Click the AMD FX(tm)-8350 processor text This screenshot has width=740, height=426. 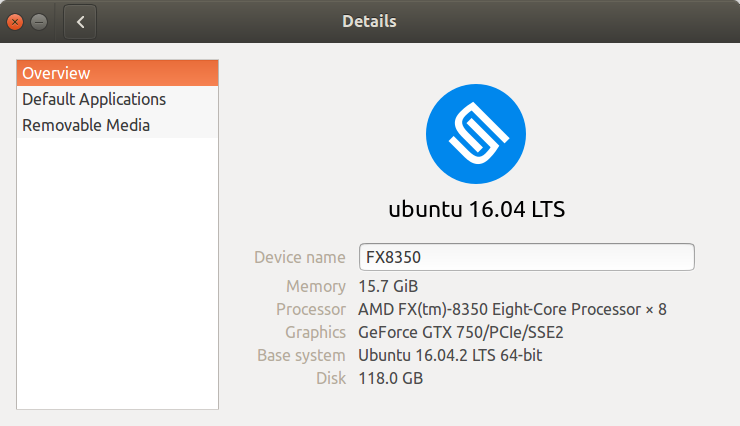[513, 309]
